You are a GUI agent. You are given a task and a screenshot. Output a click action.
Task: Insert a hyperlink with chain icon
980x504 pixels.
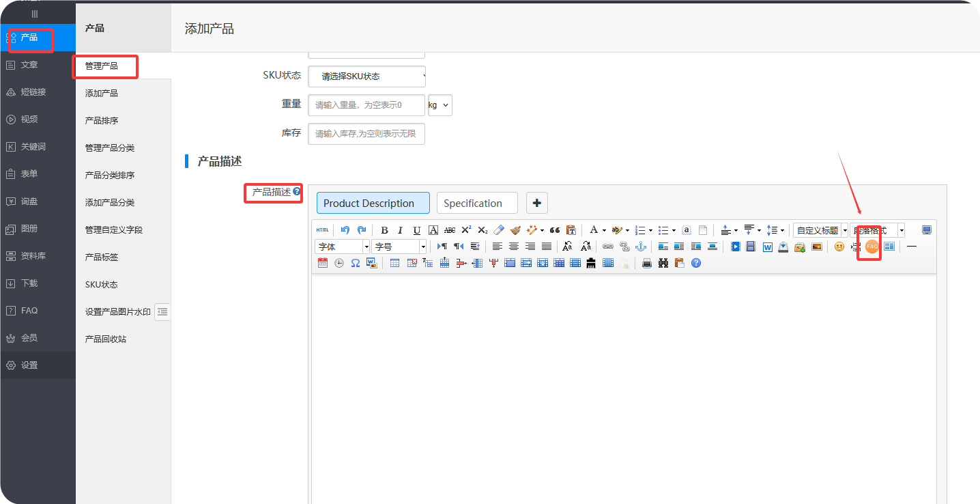607,247
